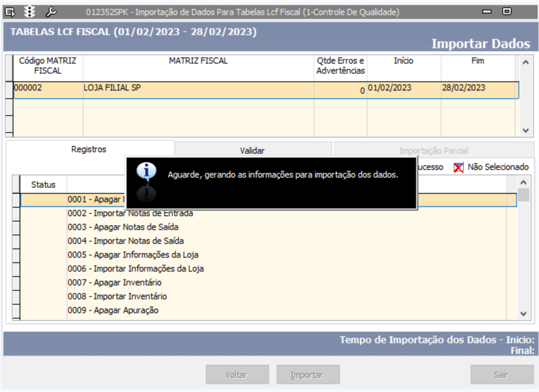This screenshot has height=392, width=539.
Task: Click the Importar Dados heading
Action: (481, 43)
